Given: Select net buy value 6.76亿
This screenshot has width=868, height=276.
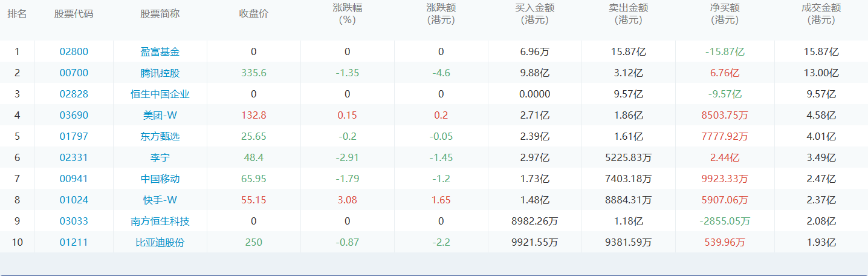Looking at the screenshot, I should (725, 73).
